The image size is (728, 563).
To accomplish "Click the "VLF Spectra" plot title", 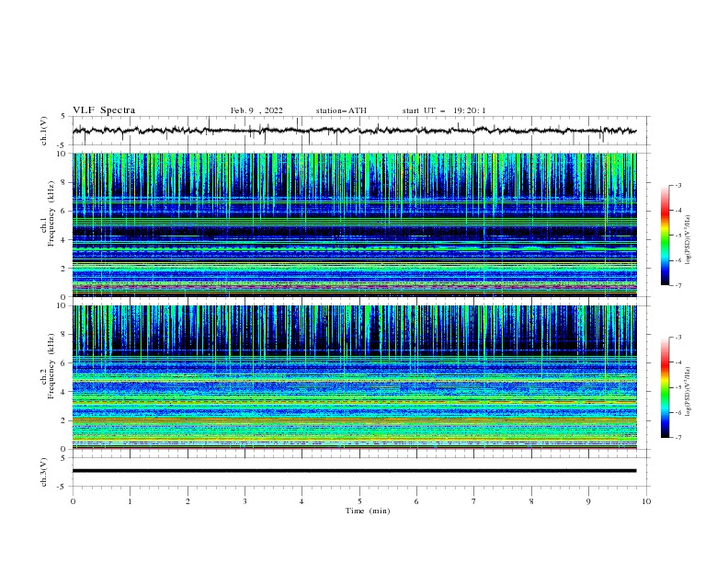I will click(104, 110).
